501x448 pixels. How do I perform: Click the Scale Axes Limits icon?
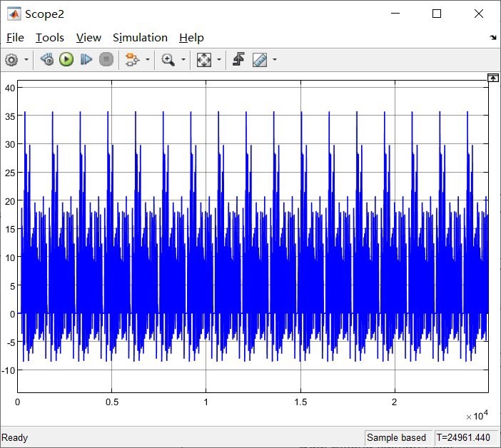[204, 60]
